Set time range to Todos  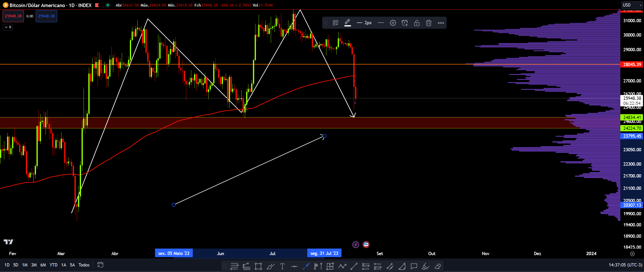click(x=84, y=265)
